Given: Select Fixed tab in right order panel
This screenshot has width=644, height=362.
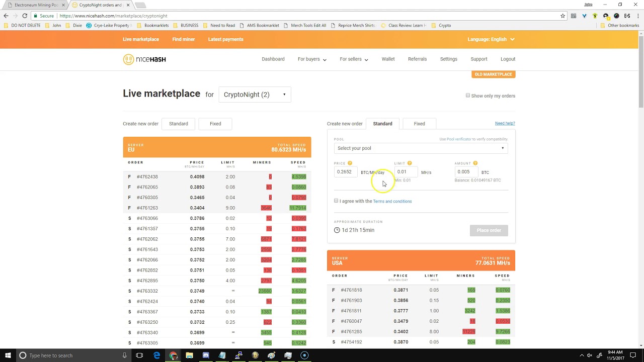Looking at the screenshot, I should tap(419, 124).
